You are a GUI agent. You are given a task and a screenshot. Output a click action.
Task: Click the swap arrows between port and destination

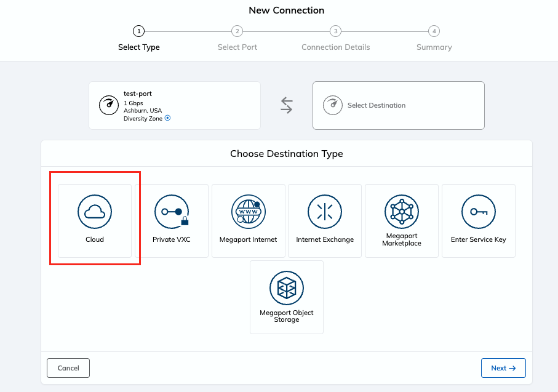coord(287,105)
